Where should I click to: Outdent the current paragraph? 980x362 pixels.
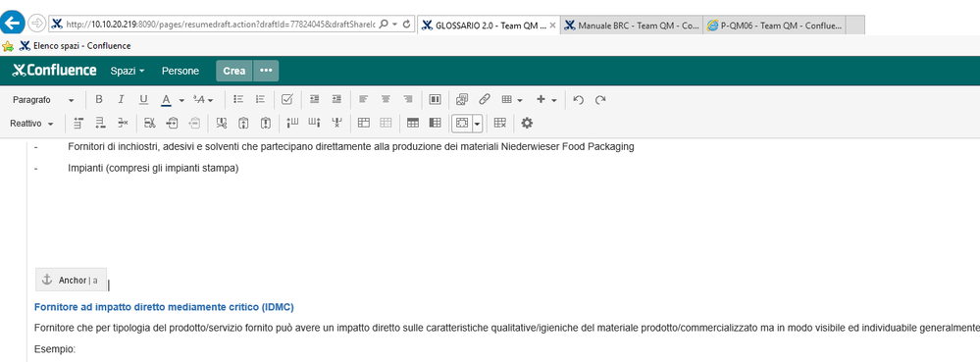314,99
